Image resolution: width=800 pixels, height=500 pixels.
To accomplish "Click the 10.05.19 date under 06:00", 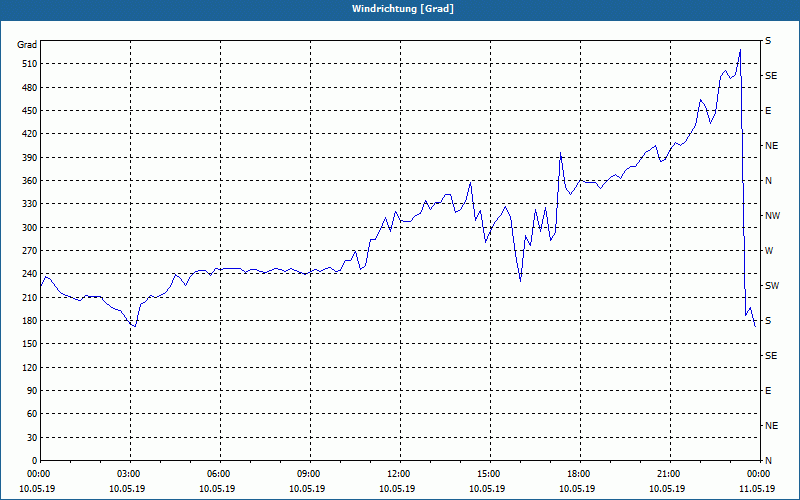I will tap(217, 489).
